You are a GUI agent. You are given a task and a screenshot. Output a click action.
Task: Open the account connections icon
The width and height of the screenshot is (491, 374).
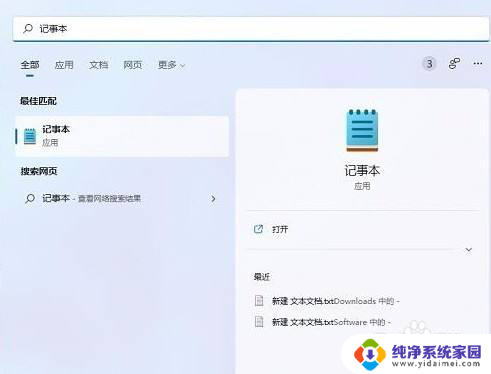[x=454, y=63]
